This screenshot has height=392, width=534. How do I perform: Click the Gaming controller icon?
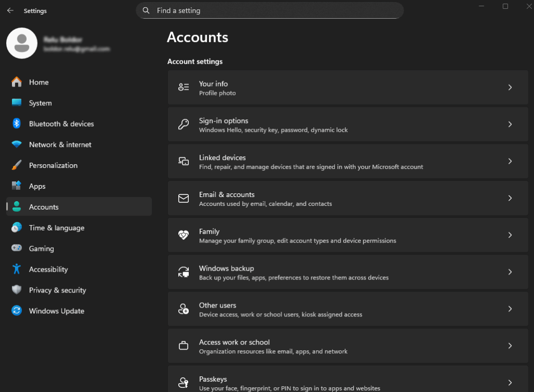16,248
